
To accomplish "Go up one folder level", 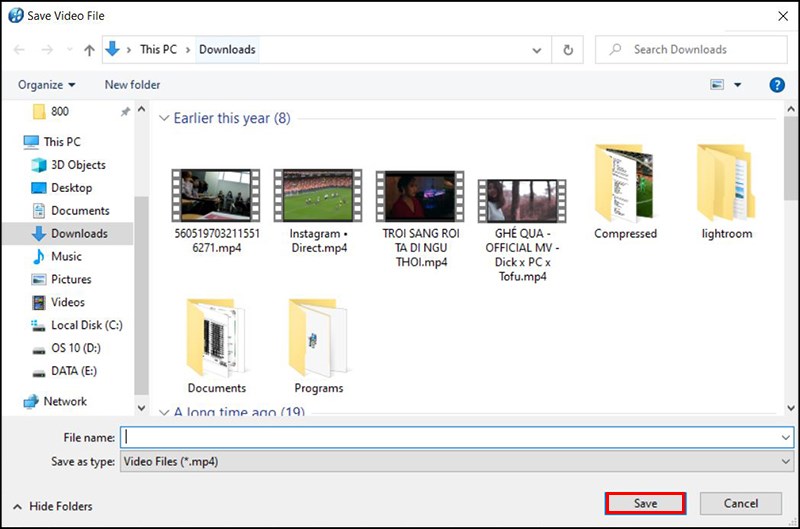I will pyautogui.click(x=89, y=49).
